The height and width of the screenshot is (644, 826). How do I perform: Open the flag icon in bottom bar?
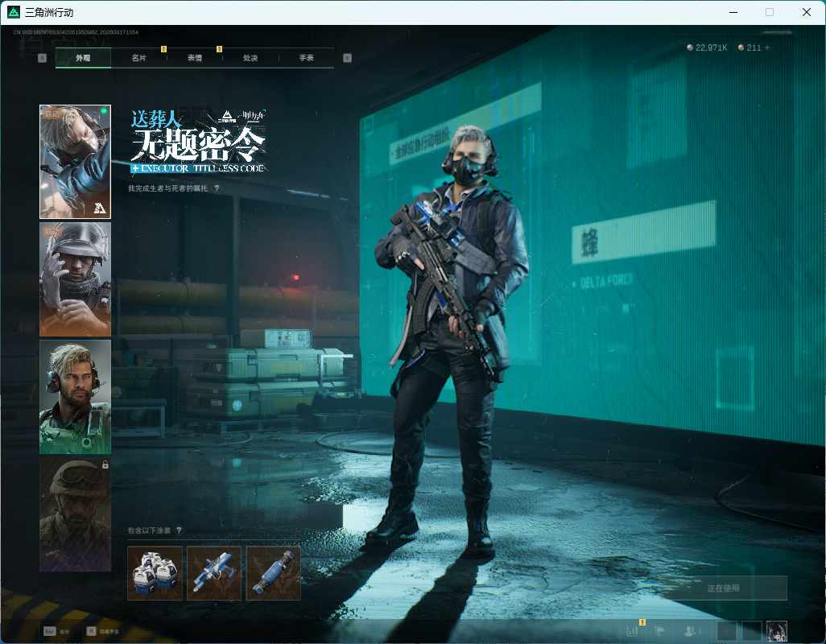point(659,630)
